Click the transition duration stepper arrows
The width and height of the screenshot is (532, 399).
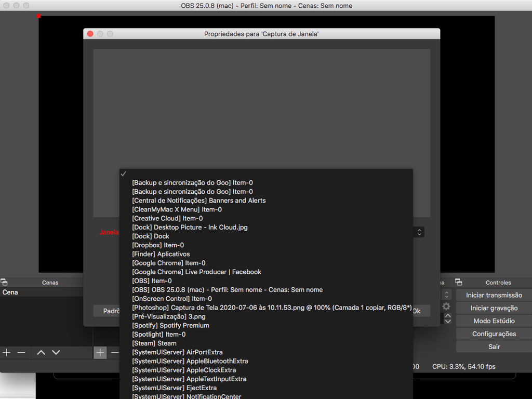[x=448, y=318]
